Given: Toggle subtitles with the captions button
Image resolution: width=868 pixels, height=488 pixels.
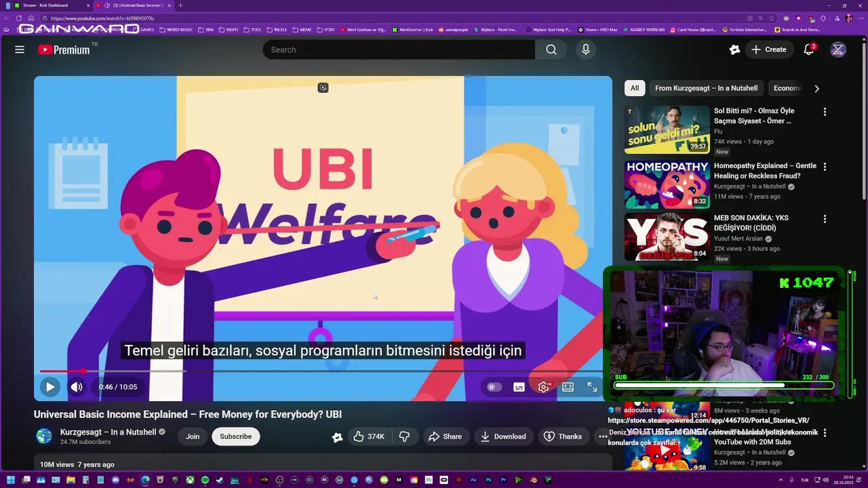Looking at the screenshot, I should point(519,387).
